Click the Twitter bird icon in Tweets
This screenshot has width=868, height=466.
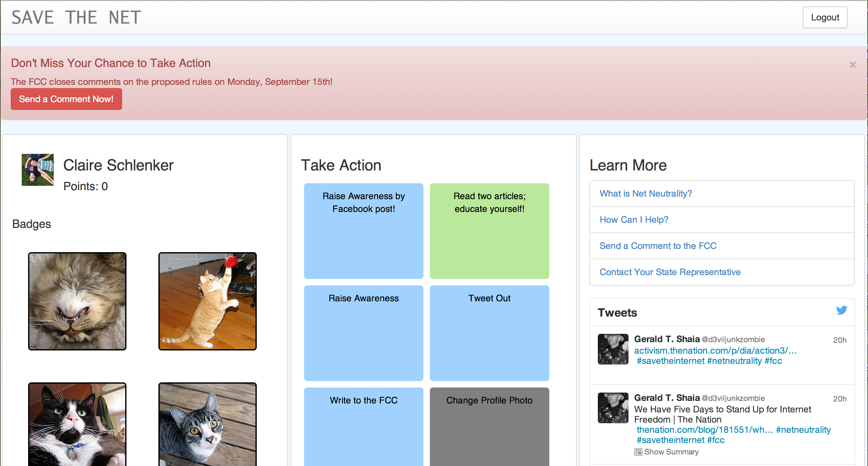841,310
